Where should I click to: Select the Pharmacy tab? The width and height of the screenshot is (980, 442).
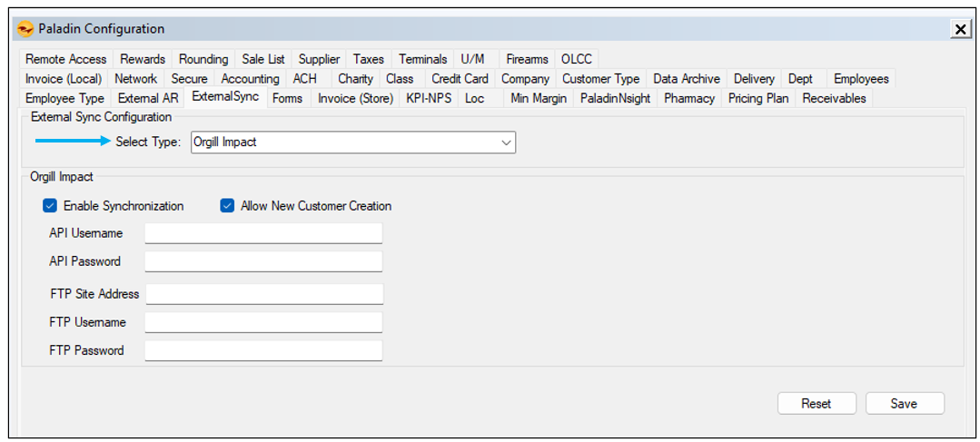pyautogui.click(x=689, y=98)
